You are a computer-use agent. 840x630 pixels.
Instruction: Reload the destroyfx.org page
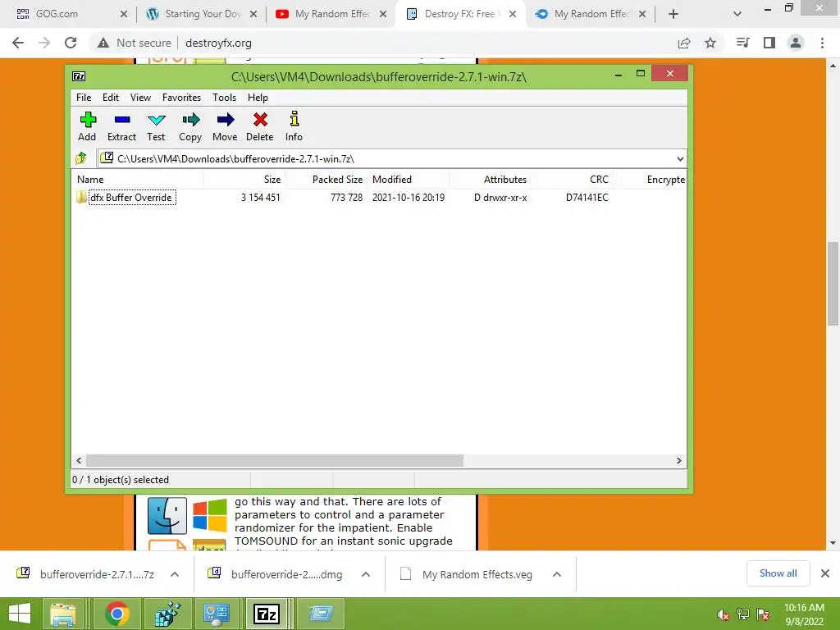pos(71,43)
